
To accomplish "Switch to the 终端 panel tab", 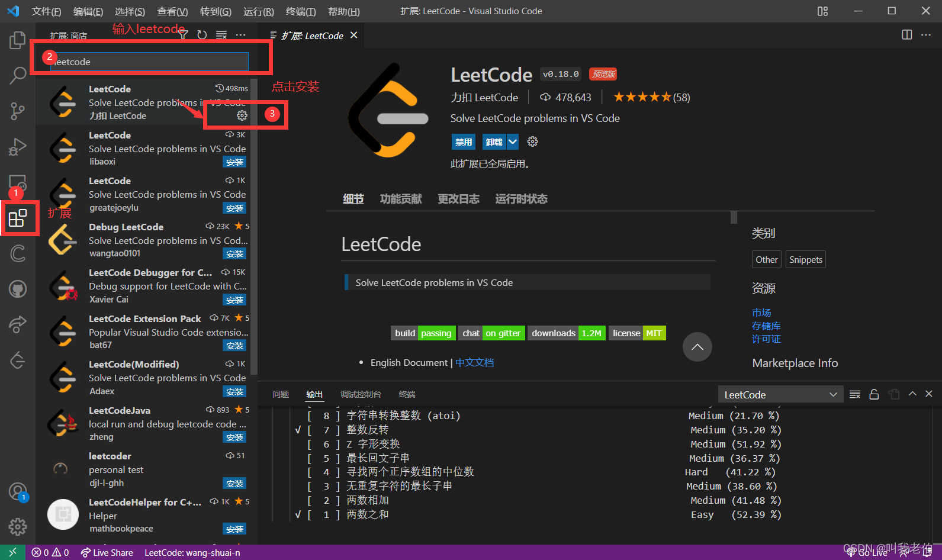I will point(407,394).
